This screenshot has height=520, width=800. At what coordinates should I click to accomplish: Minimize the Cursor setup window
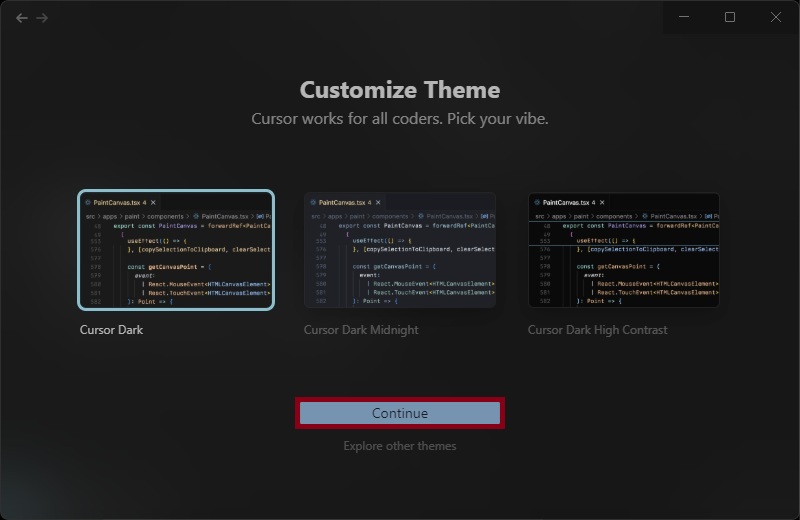684,17
